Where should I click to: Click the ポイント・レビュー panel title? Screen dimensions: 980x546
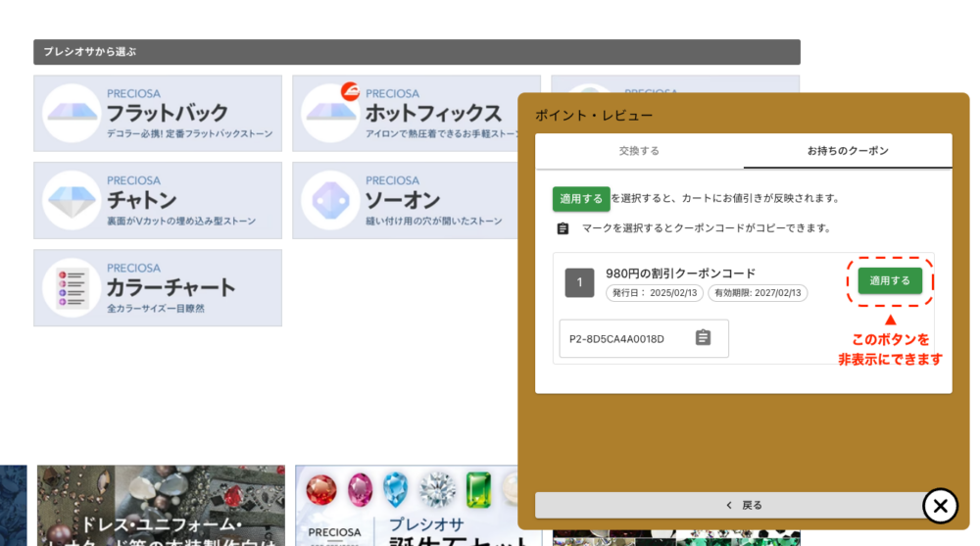[x=594, y=115]
